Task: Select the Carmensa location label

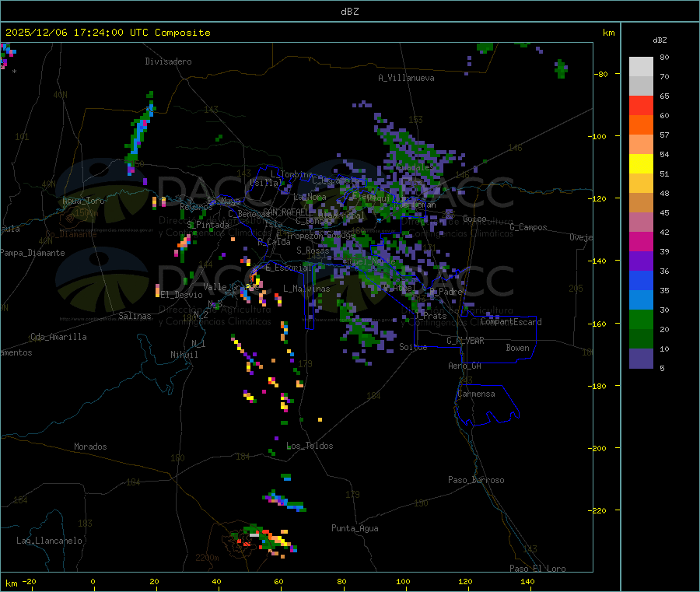Action: tap(476, 394)
